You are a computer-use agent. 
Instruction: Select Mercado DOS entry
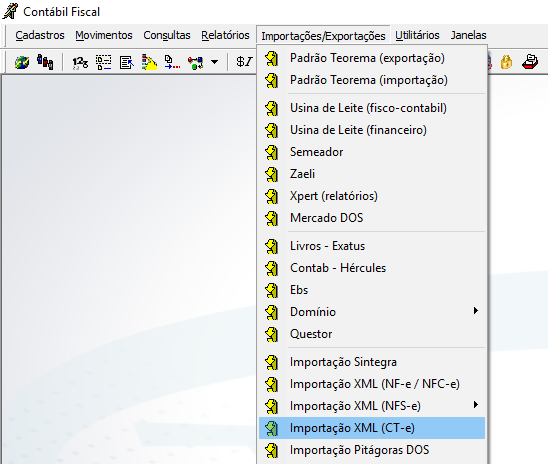point(372,218)
